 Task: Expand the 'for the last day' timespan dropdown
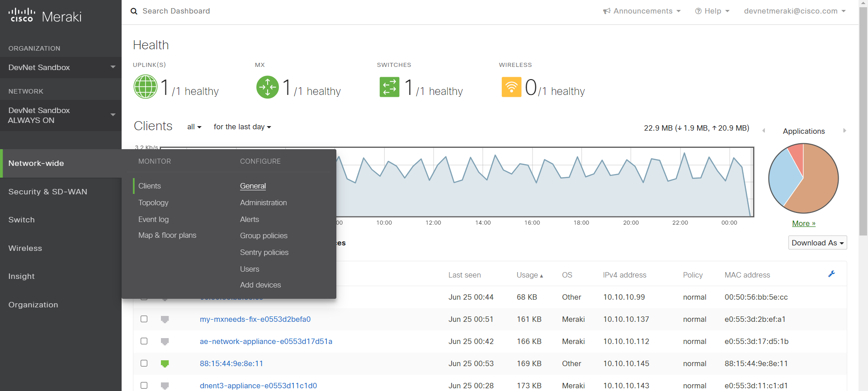242,127
